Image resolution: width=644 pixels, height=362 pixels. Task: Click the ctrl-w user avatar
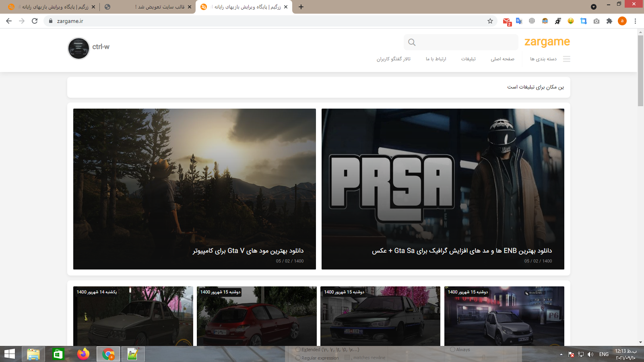tap(78, 48)
